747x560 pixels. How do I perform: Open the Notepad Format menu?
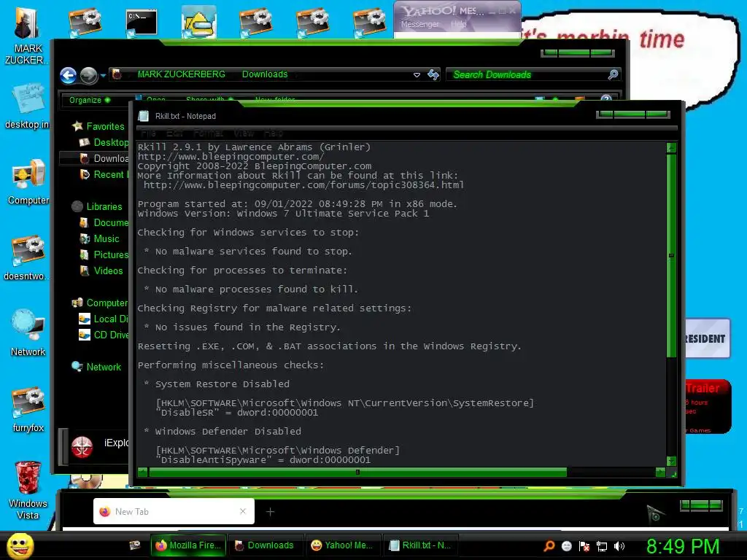(x=208, y=133)
